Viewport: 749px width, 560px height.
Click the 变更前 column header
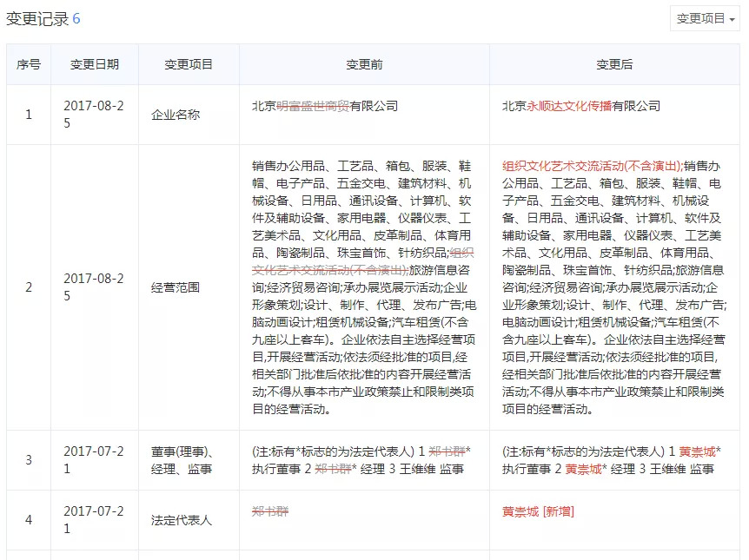coord(364,64)
